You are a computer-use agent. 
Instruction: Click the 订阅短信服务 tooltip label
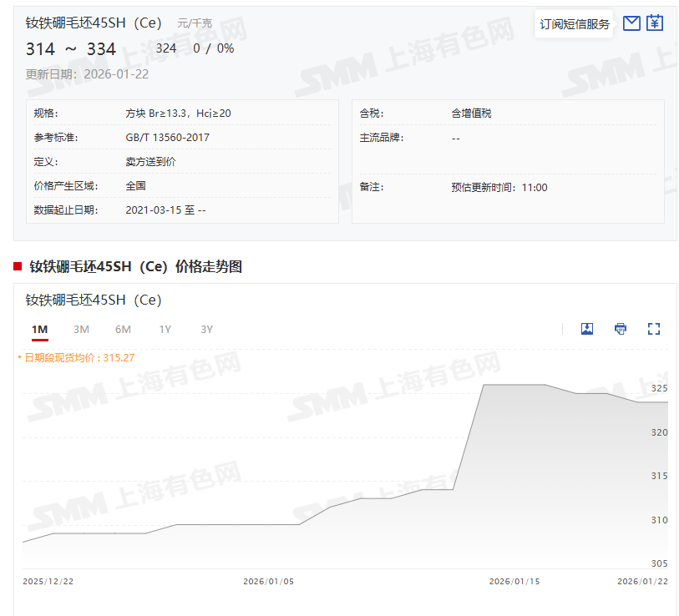pos(574,25)
